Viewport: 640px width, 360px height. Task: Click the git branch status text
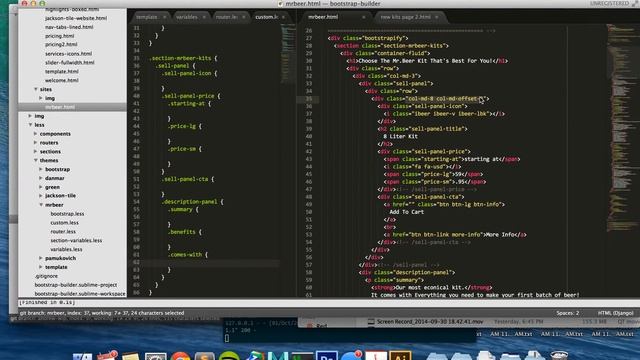(x=102, y=313)
